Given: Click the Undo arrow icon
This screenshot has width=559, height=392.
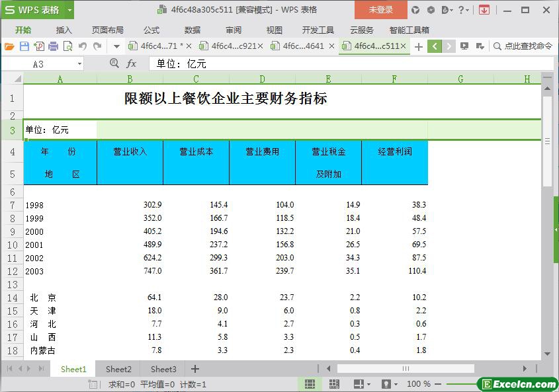Looking at the screenshot, I should point(83,46).
